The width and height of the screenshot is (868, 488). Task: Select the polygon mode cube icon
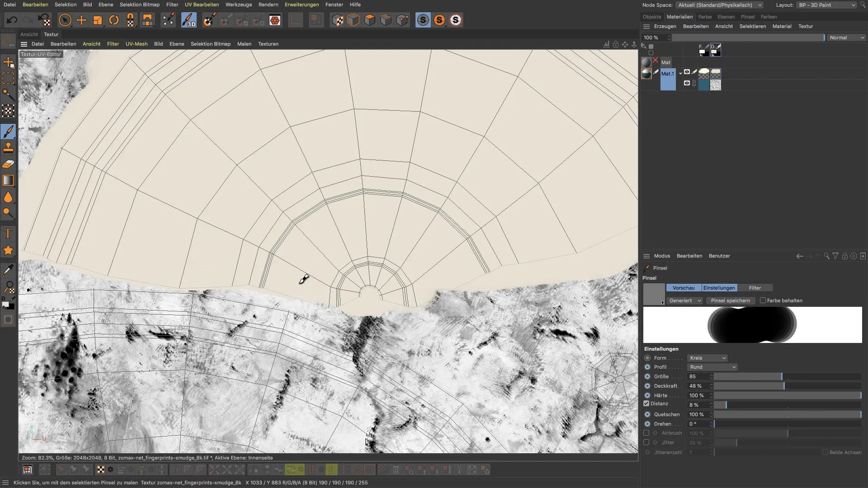coord(370,20)
